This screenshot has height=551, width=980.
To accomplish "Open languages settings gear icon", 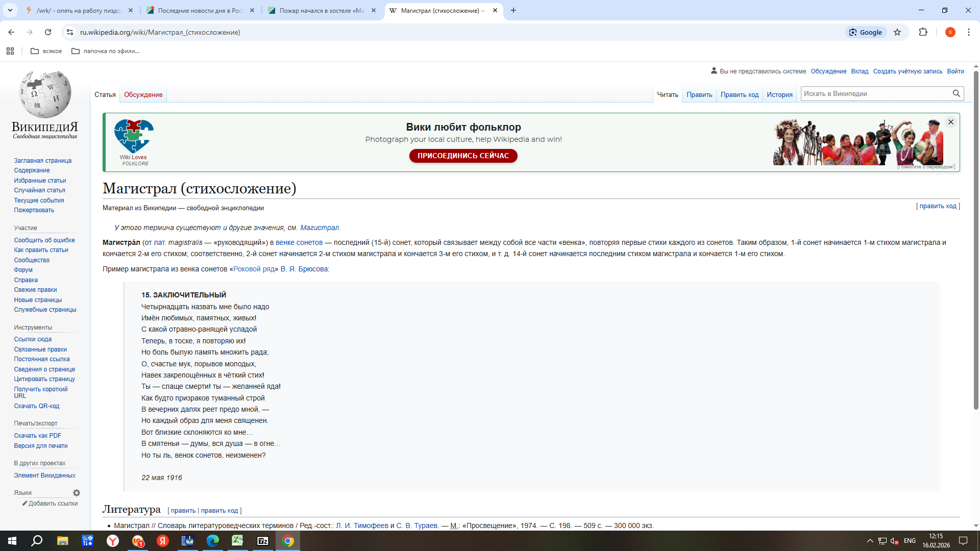I will point(77,493).
